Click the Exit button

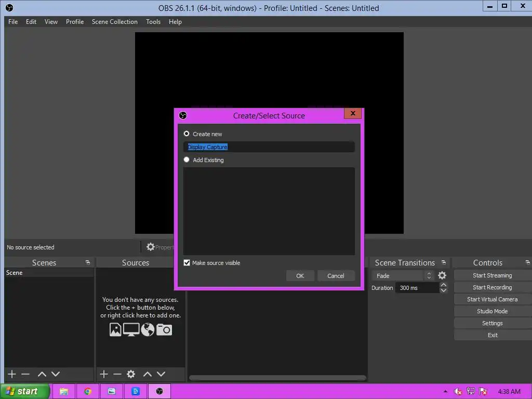tap(493, 335)
